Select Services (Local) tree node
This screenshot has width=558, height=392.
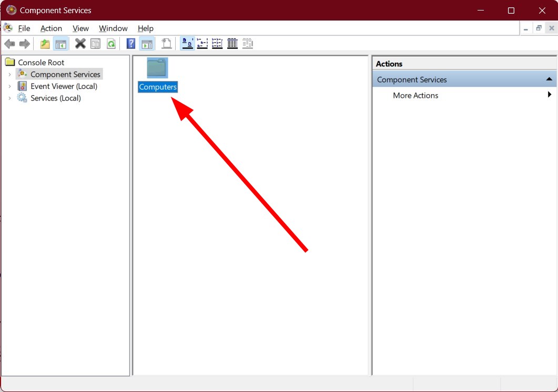point(56,98)
